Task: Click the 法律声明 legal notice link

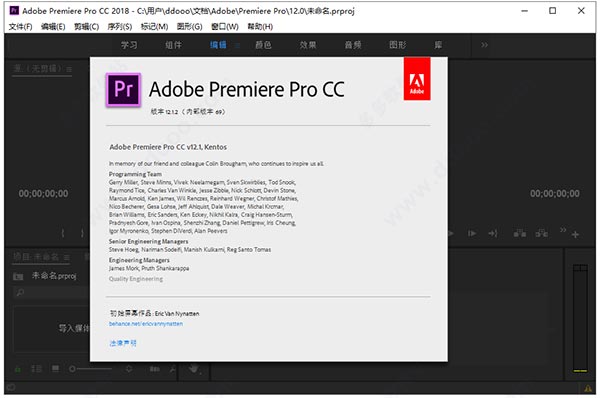Action: click(123, 343)
